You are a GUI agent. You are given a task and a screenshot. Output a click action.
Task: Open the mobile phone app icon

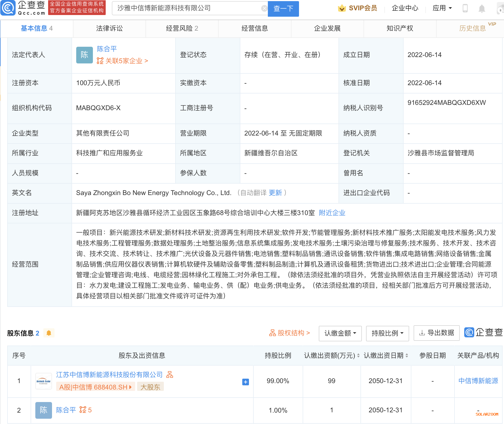point(465,8)
